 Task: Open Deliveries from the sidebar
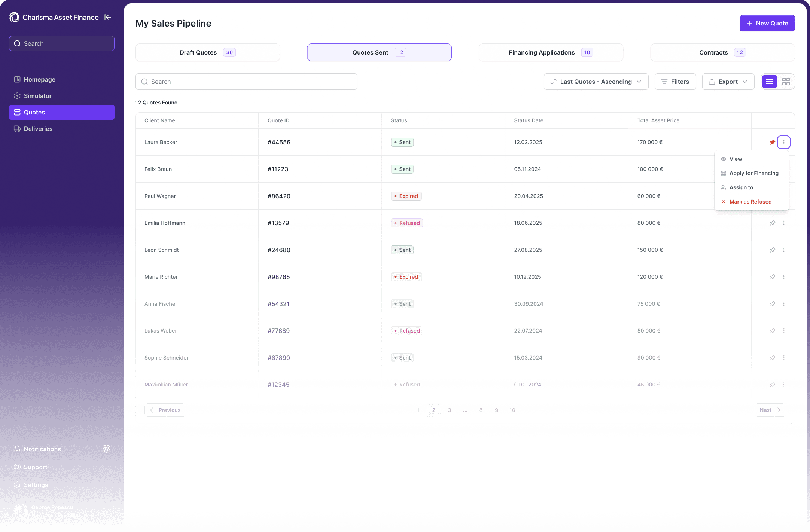[38, 129]
